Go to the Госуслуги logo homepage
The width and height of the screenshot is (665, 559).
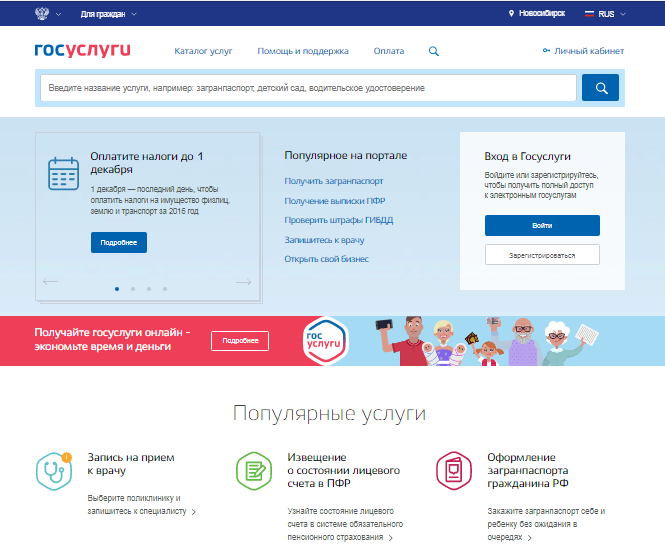click(x=82, y=50)
